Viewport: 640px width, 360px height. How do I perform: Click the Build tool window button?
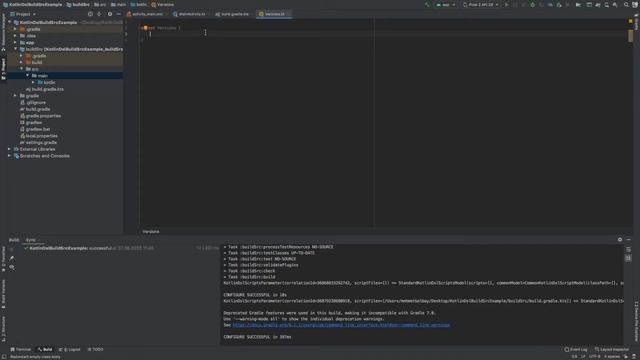[x=44, y=349]
